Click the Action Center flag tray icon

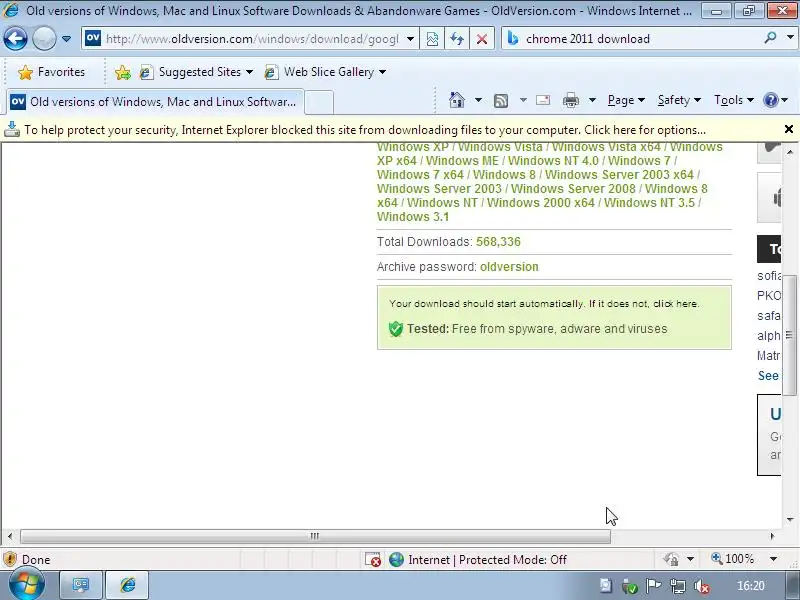pyautogui.click(x=654, y=586)
